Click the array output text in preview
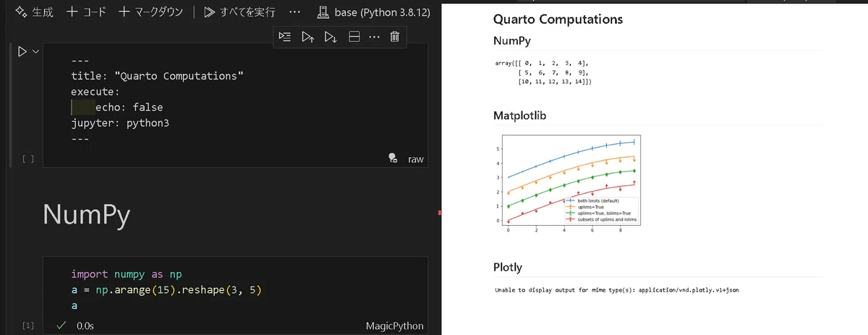Image resolution: width=868 pixels, height=335 pixels. coord(543,73)
